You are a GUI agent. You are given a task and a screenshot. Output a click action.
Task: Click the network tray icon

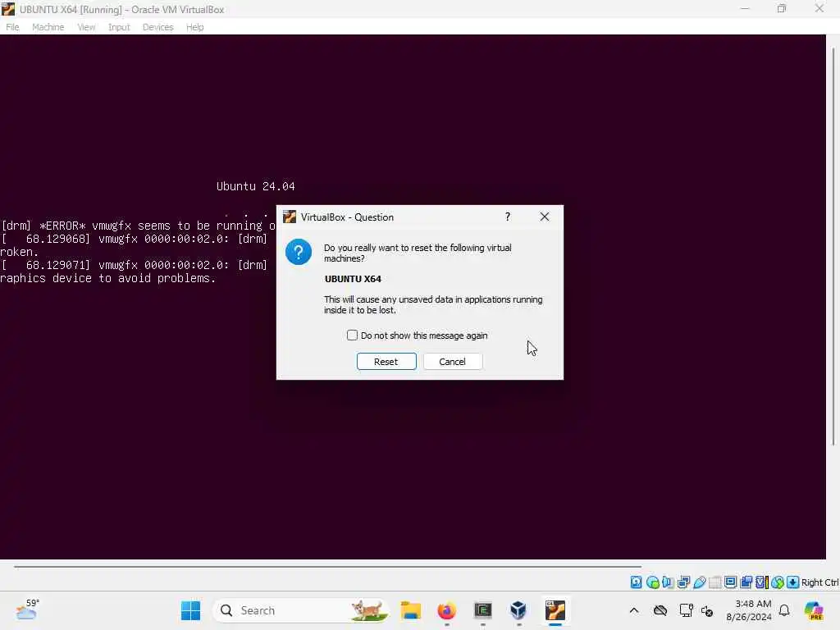click(686, 610)
